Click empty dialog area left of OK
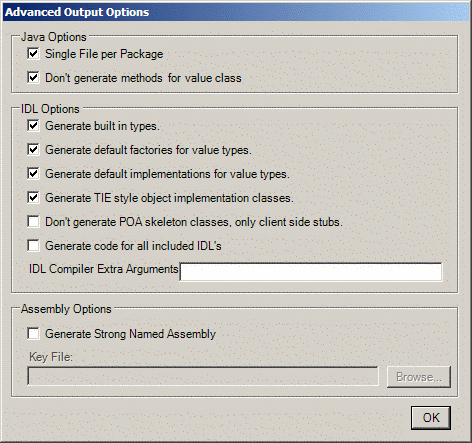The height and width of the screenshot is (443, 472). pyautogui.click(x=207, y=418)
